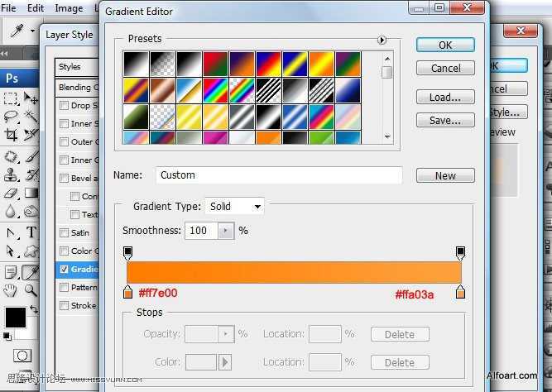Image resolution: width=552 pixels, height=392 pixels.
Task: Select the Eyedropper tool in toolbox
Action: [x=31, y=272]
